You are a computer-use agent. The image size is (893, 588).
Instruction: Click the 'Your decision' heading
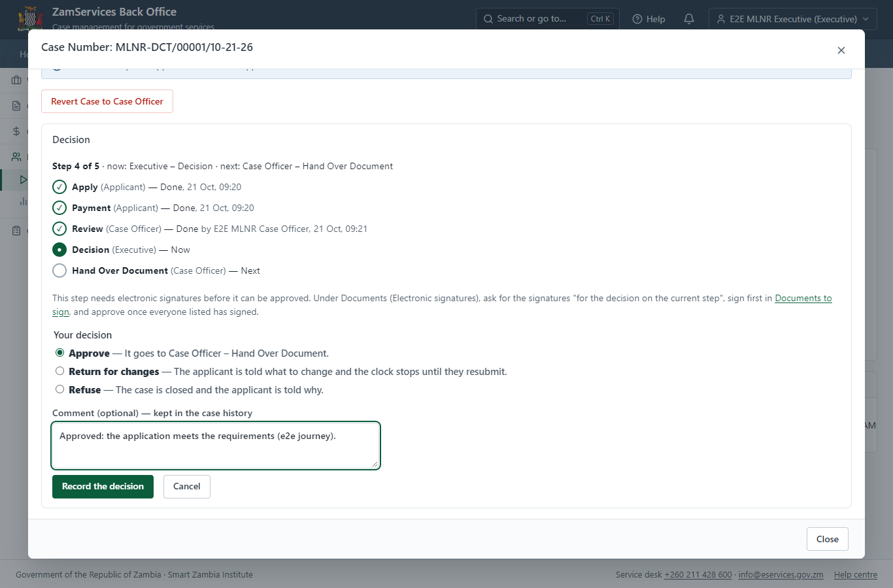coord(82,335)
